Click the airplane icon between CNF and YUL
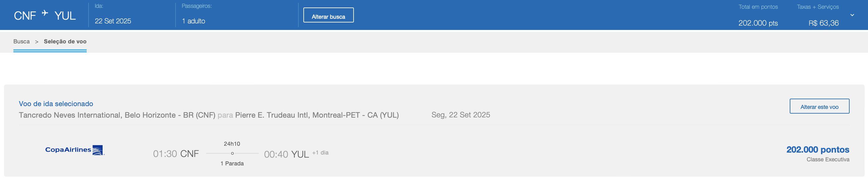Image resolution: width=868 pixels, height=181 pixels. pos(45,13)
